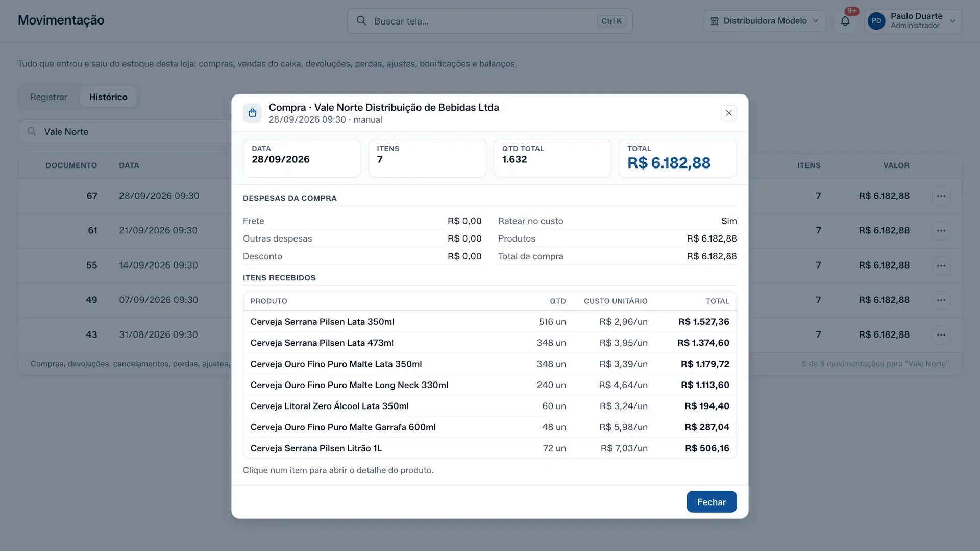Click the unit cost R$ 7,03/un

[624, 448]
